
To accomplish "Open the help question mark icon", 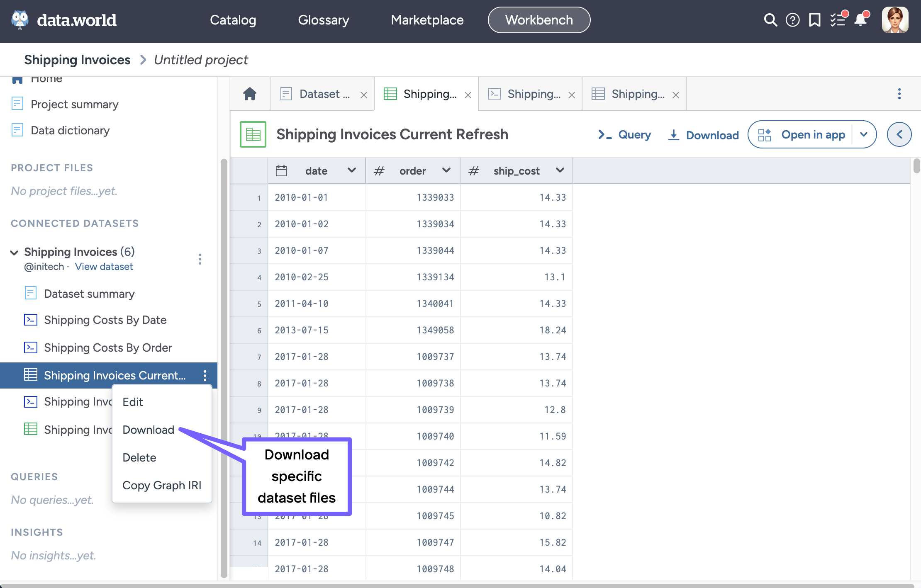I will point(792,20).
